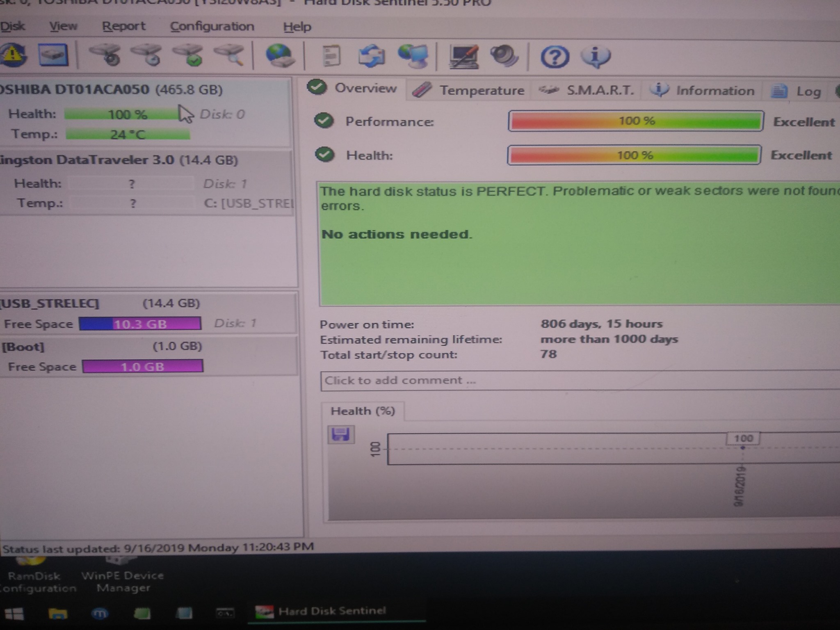Click the speaker sound toolbar icon
The image size is (840, 630).
coord(504,56)
